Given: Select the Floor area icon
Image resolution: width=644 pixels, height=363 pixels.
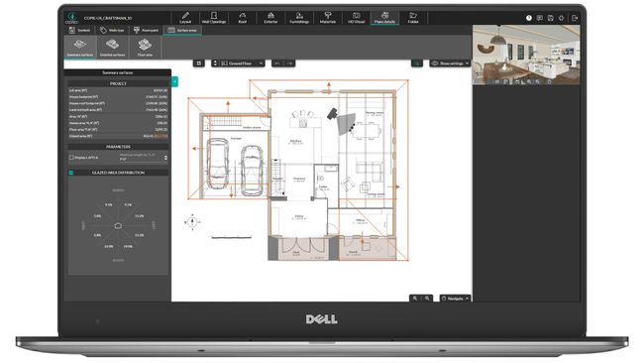Looking at the screenshot, I should coord(145,47).
